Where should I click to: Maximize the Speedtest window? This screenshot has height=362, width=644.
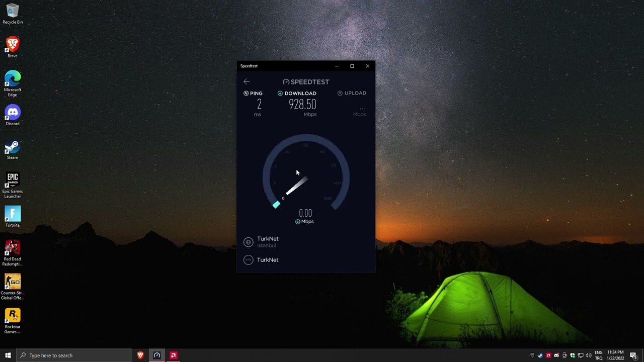point(352,66)
